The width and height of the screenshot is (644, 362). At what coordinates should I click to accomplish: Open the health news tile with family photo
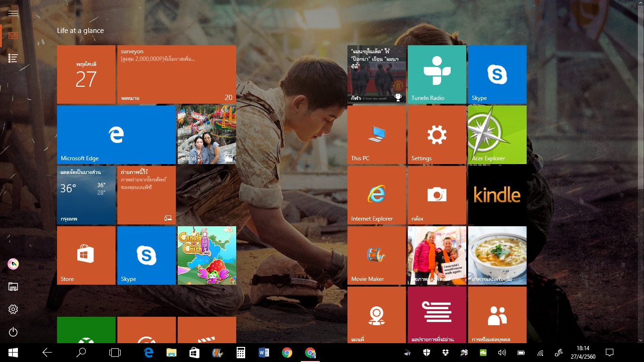pos(437,255)
